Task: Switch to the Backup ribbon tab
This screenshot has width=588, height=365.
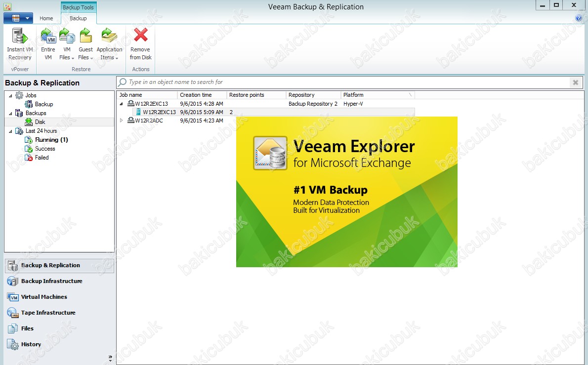Action: point(78,18)
